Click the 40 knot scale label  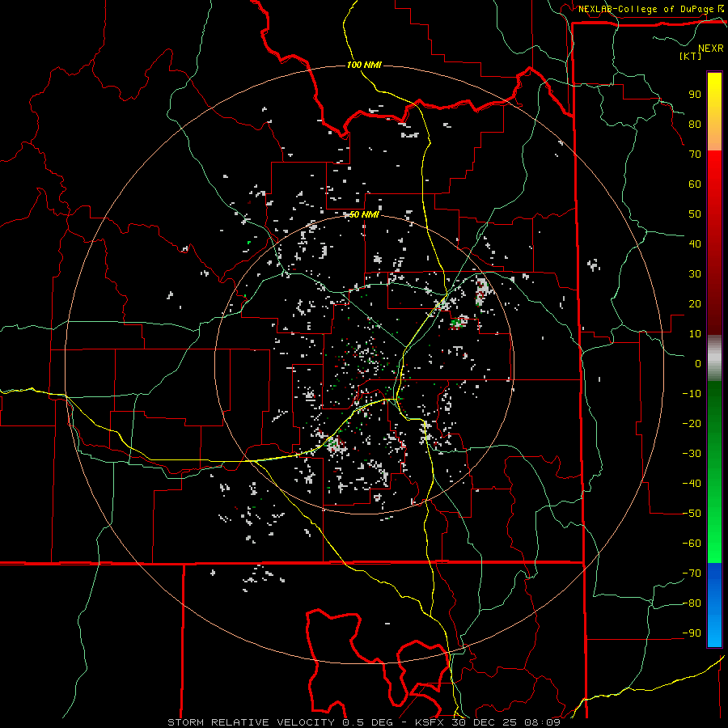point(695,244)
